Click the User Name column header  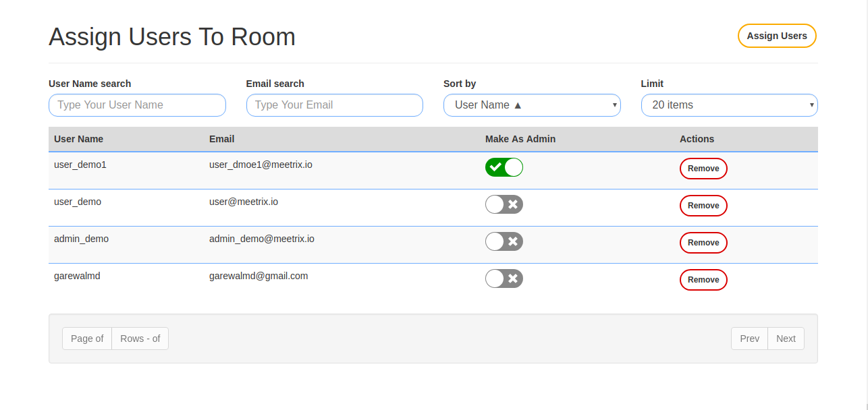[x=79, y=139]
